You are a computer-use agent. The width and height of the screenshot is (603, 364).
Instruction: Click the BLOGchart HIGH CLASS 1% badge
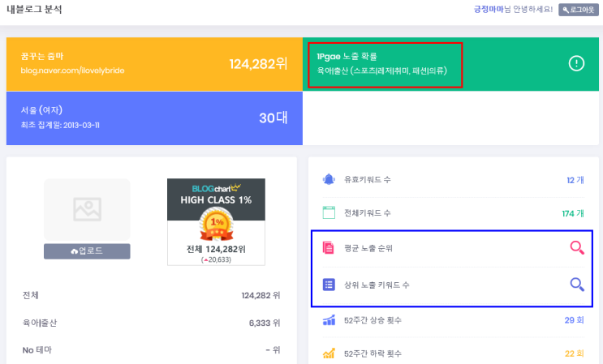pos(216,222)
